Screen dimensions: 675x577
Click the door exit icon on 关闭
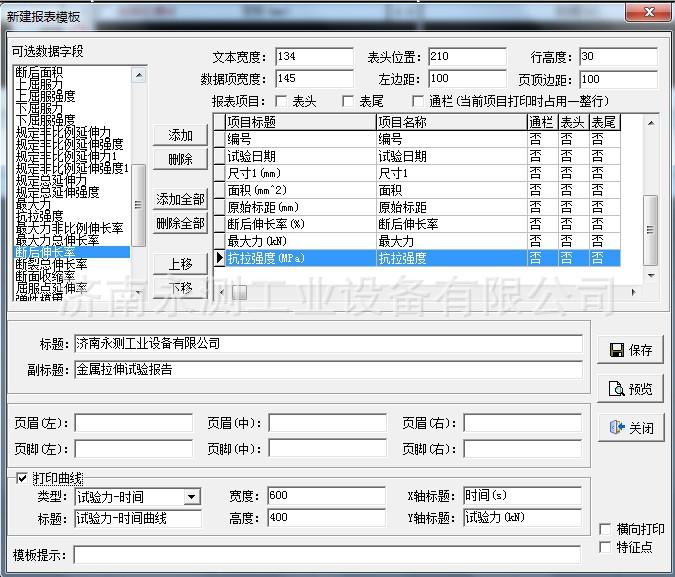(617, 428)
